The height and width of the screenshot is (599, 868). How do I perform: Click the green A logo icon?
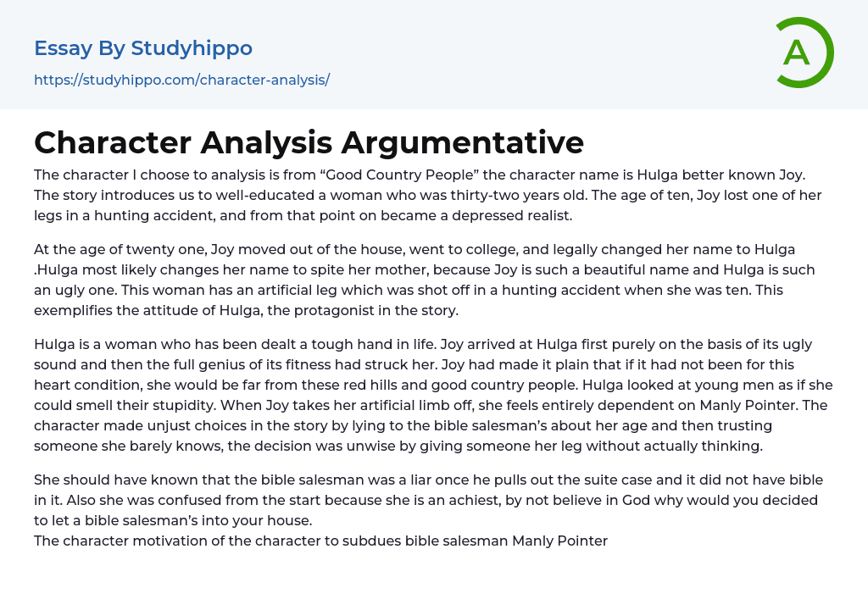[x=803, y=53]
